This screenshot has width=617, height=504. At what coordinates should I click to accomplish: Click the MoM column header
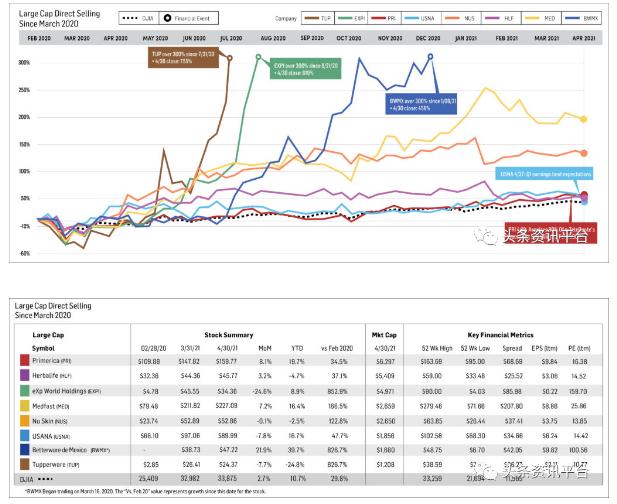click(265, 348)
